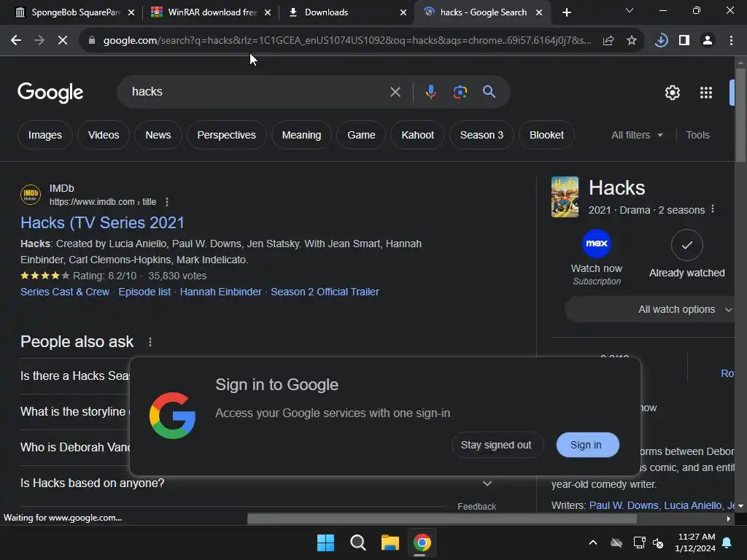Filter results by Videos
747x560 pixels.
104,135
